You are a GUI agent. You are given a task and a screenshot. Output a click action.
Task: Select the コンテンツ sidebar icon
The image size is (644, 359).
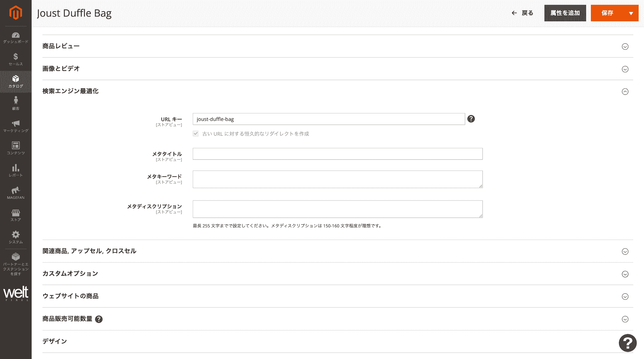[16, 148]
